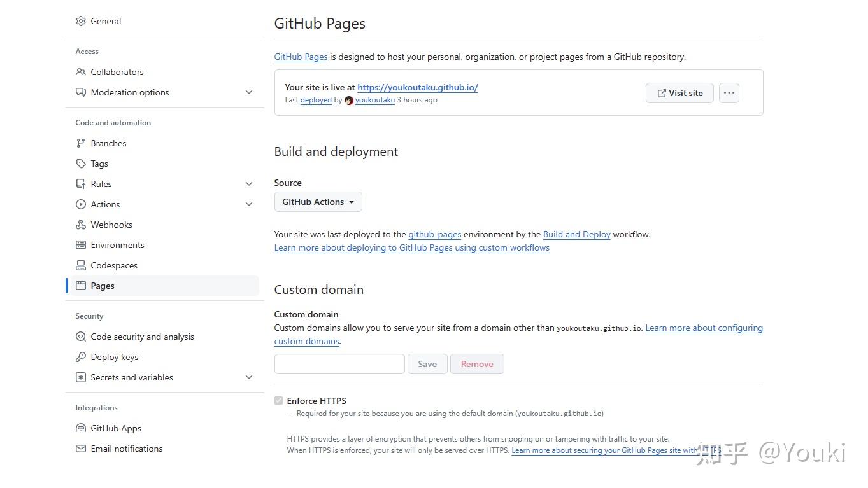
Task: Switch to the Pages settings section
Action: click(102, 286)
